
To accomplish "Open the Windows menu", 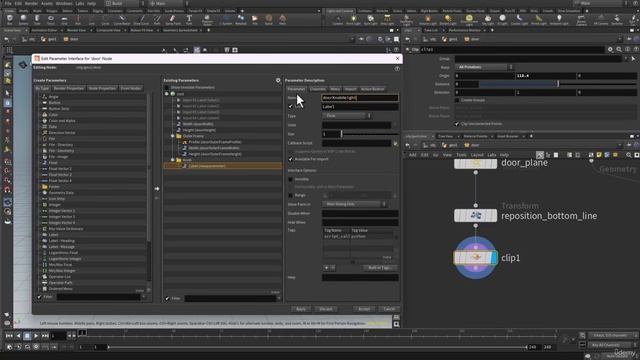I will [64, 3].
